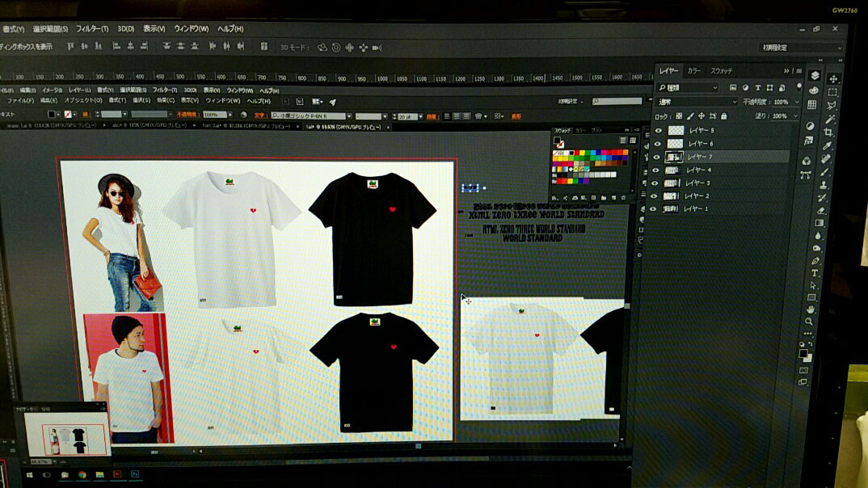The image size is (868, 488).
Task: Open the ヘルプ(H) menu in top menu bar
Action: point(230,29)
